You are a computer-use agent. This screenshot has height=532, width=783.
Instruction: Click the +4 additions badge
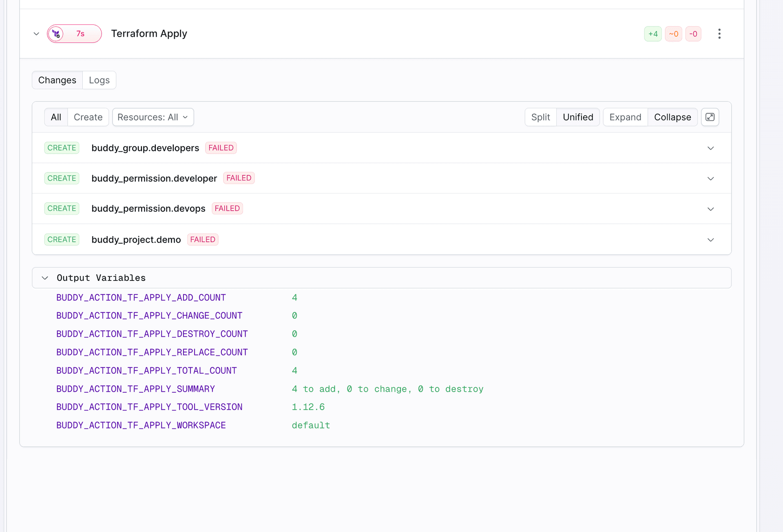click(x=653, y=34)
